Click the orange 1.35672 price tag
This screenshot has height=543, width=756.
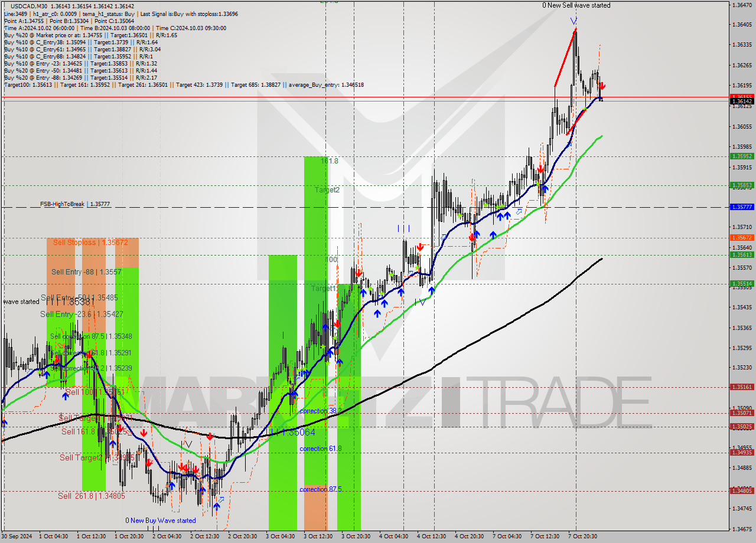point(742,238)
